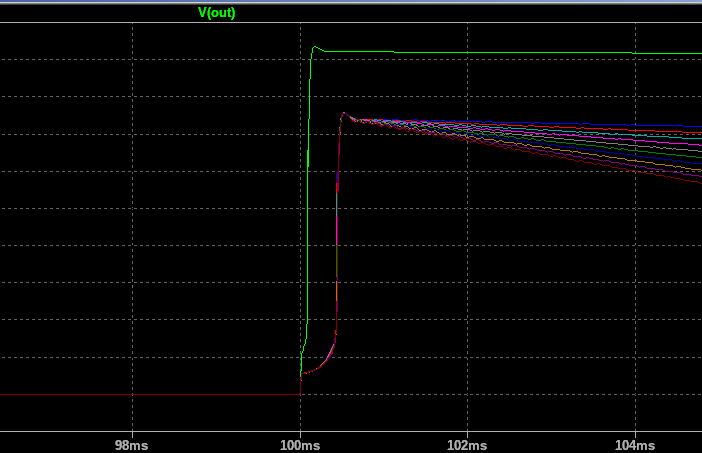Click the 104ms time axis label

634,443
